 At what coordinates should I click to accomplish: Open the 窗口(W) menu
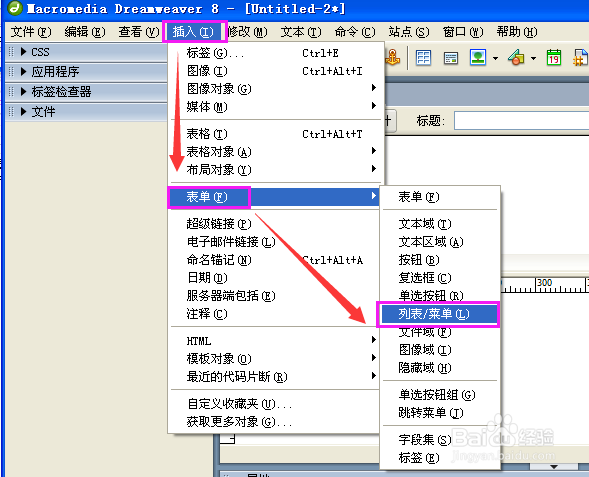(x=463, y=32)
